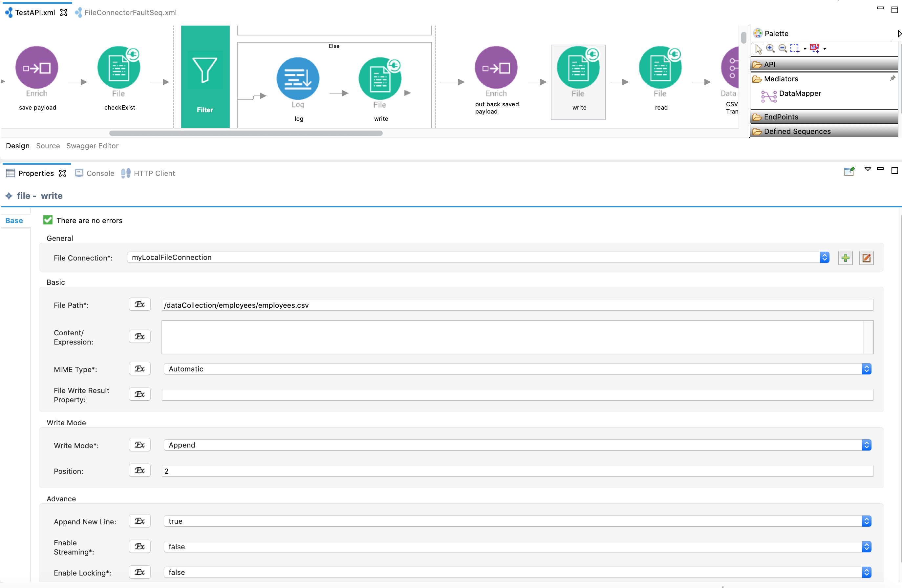Click the Palette zoom in tool
Viewport: 902px width, 588px height.
770,49
